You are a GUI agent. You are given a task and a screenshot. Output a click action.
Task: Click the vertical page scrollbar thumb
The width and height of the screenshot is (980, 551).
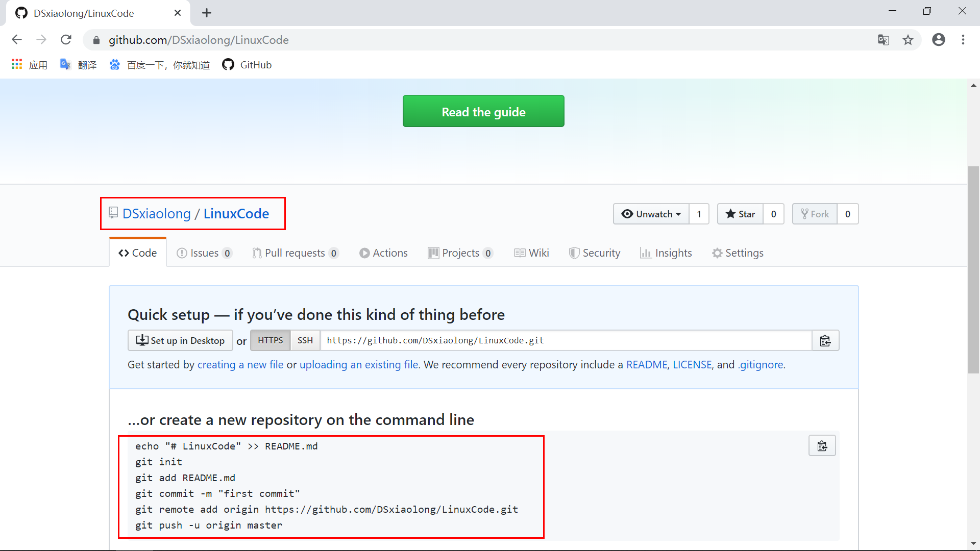pyautogui.click(x=973, y=270)
